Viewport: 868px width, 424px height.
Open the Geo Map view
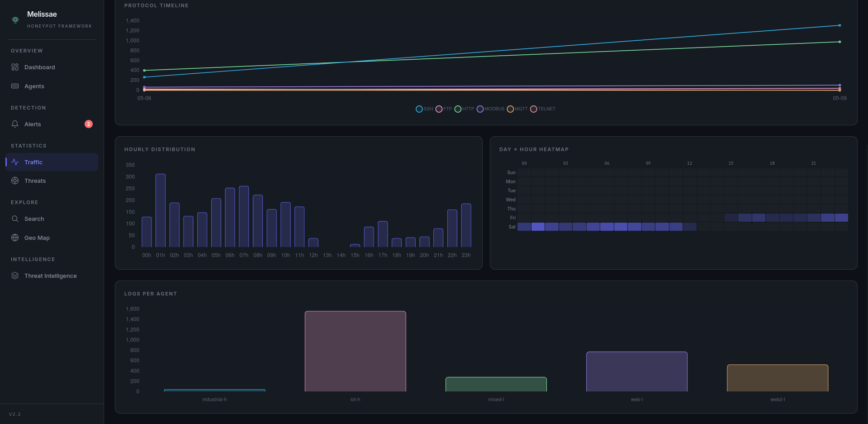click(52, 238)
